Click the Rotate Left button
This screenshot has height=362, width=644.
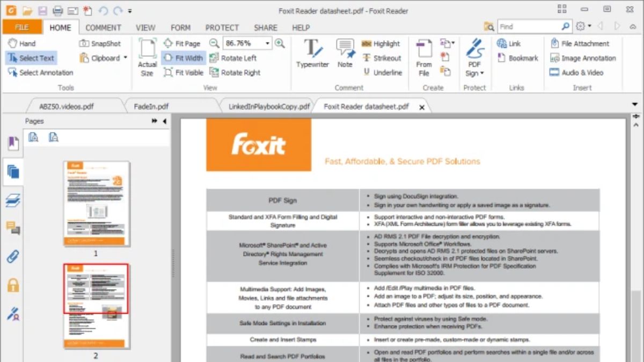[236, 58]
